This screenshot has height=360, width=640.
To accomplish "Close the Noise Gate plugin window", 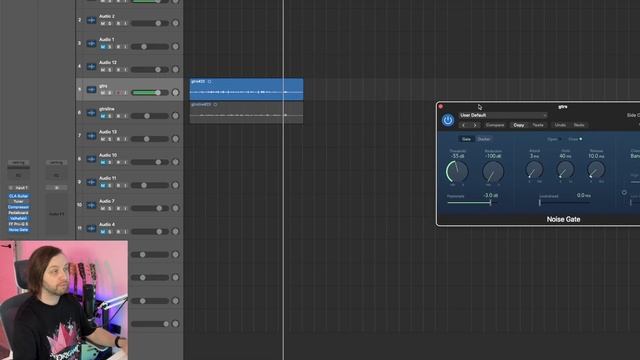I will pyautogui.click(x=440, y=107).
